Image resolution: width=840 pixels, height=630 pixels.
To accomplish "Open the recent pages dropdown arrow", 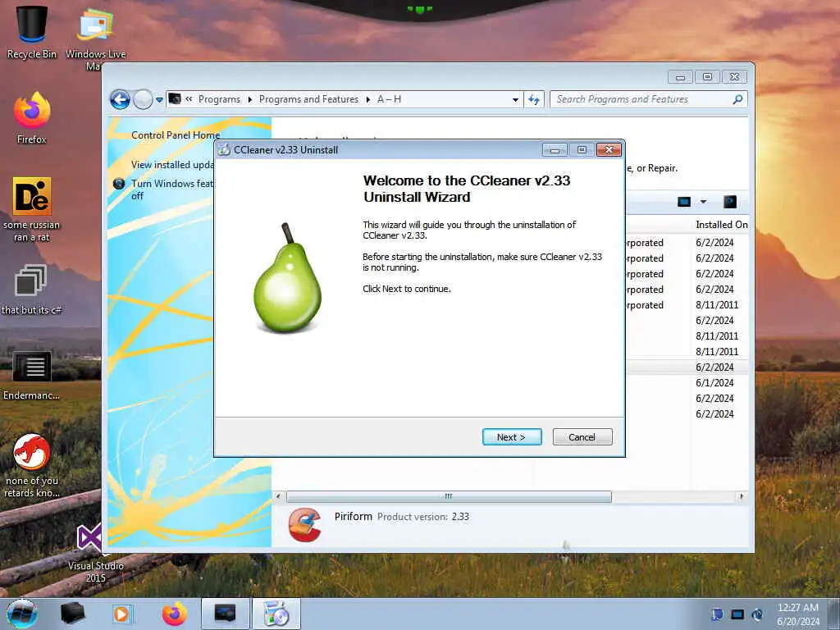I will [159, 99].
